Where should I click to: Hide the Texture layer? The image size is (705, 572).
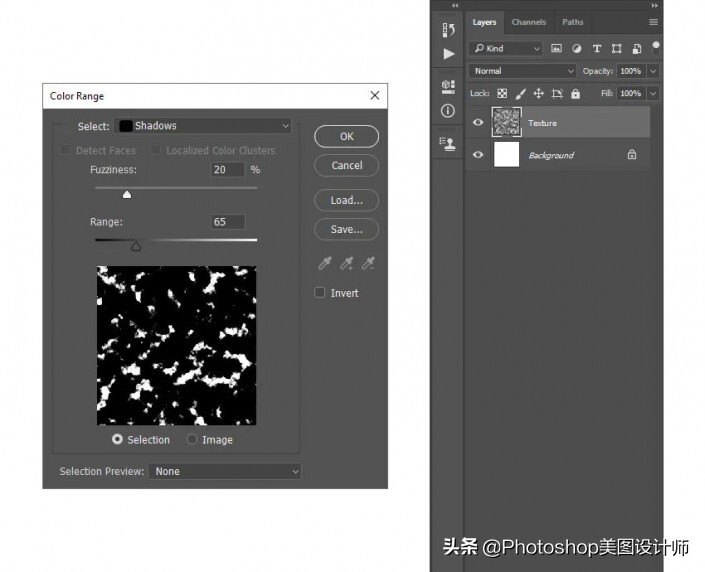click(x=478, y=122)
